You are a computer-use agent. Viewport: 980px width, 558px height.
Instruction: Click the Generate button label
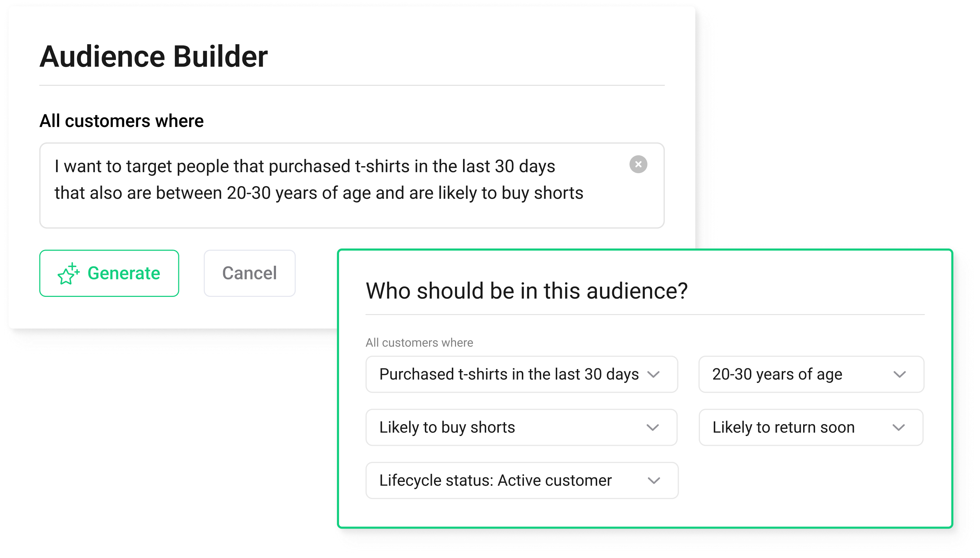pyautogui.click(x=124, y=273)
